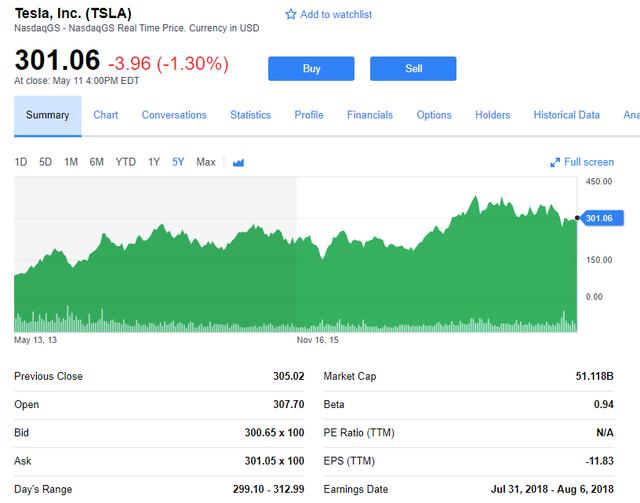Click the Full screen expand icon

pyautogui.click(x=556, y=163)
